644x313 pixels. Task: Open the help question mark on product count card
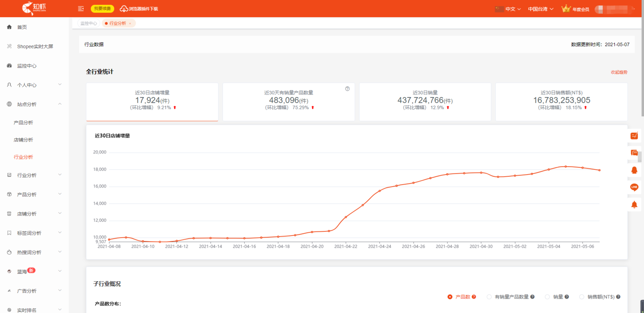[x=347, y=89]
